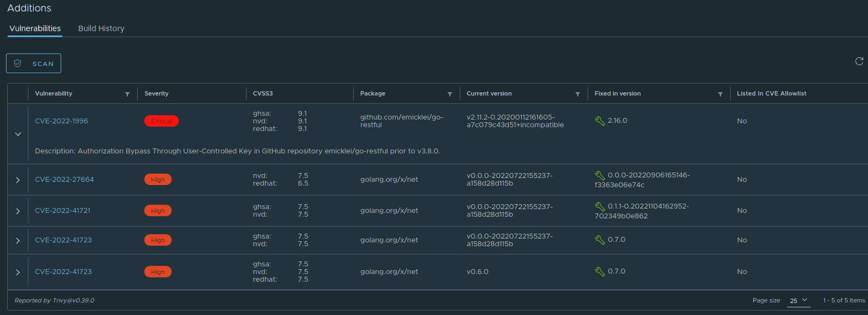Open the Fixed in version filter icon
Screen dimensions: 868x315
click(x=720, y=94)
